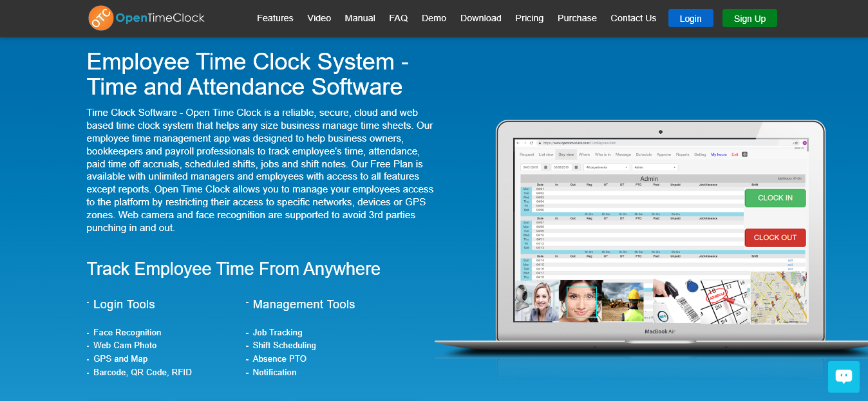Click the Sign Up button

coord(750,18)
